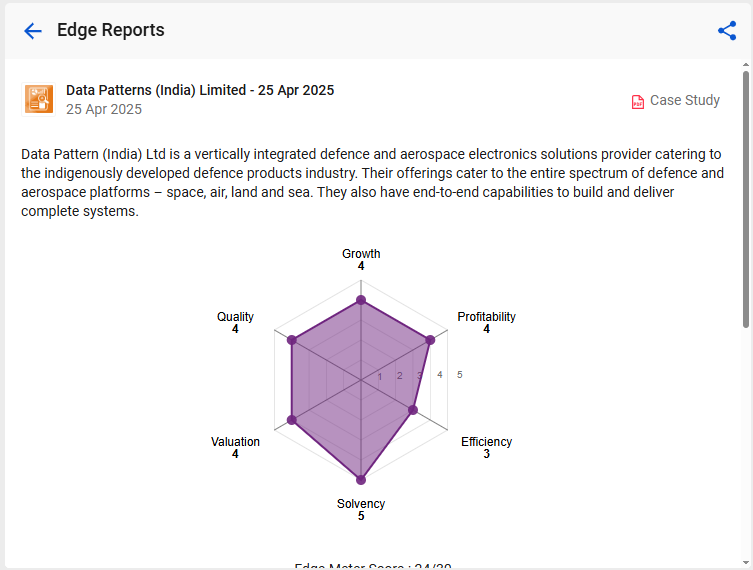Open the share icon at top right
The height and width of the screenshot is (570, 753).
(x=727, y=31)
